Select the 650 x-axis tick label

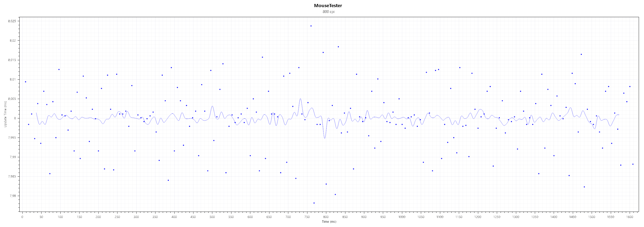(269, 217)
